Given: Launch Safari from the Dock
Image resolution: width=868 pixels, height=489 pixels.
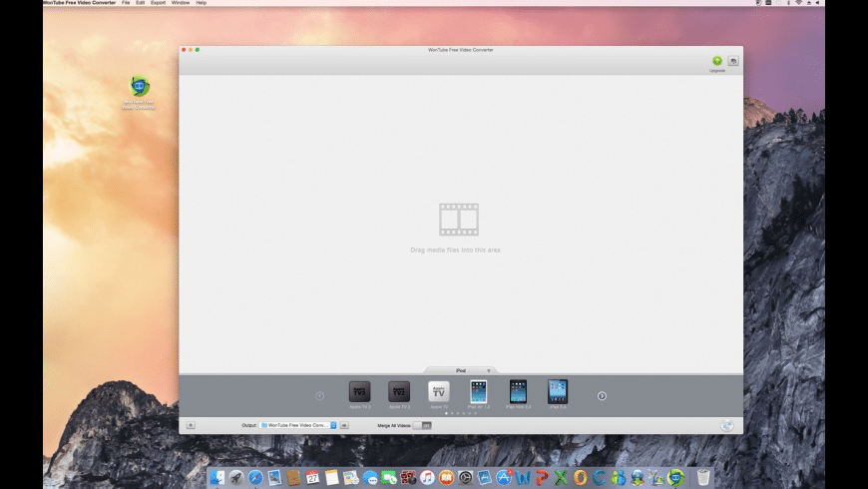Looking at the screenshot, I should pyautogui.click(x=255, y=477).
